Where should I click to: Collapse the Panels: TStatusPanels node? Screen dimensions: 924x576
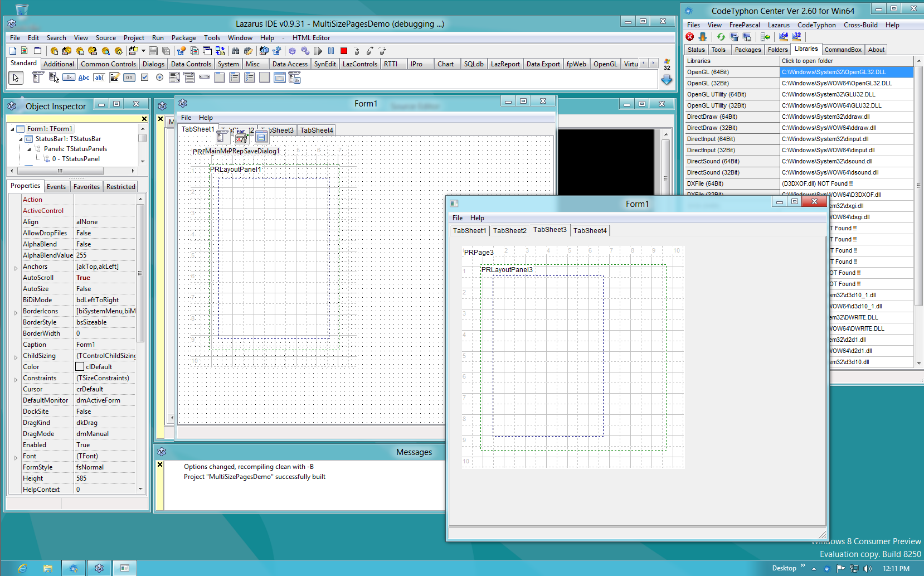coord(29,149)
